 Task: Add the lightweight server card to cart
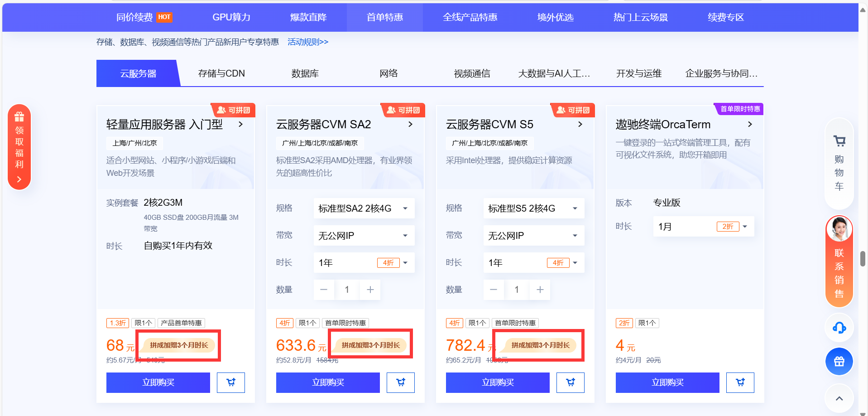(231, 382)
